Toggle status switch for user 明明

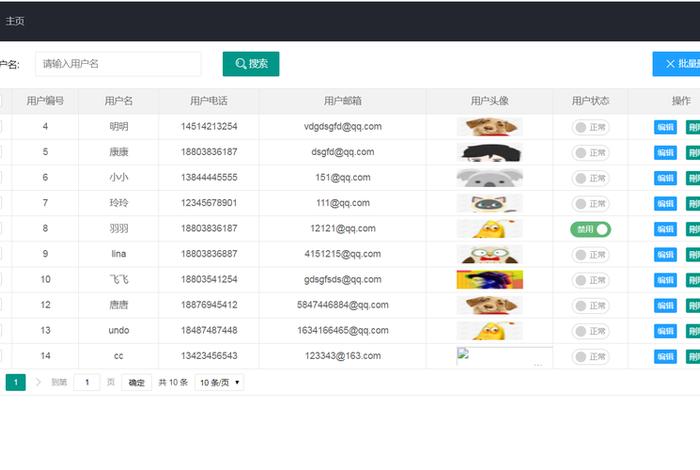coord(591,127)
